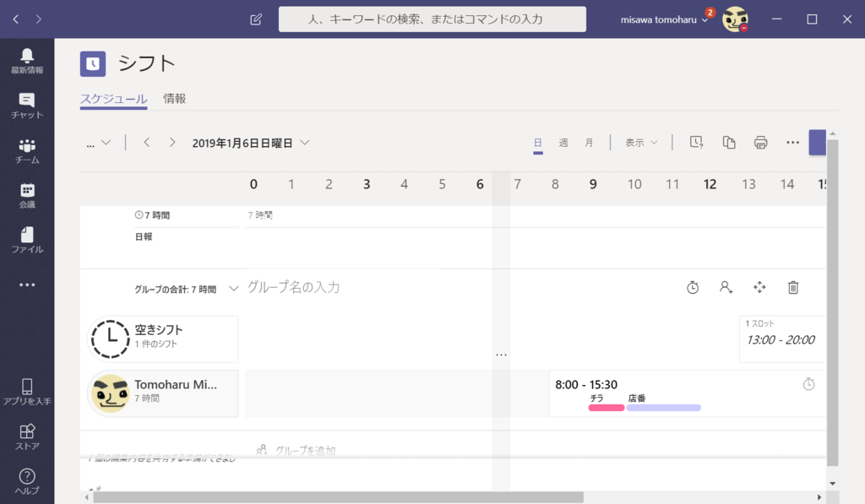Open the Shifts app requests icon

(x=694, y=142)
